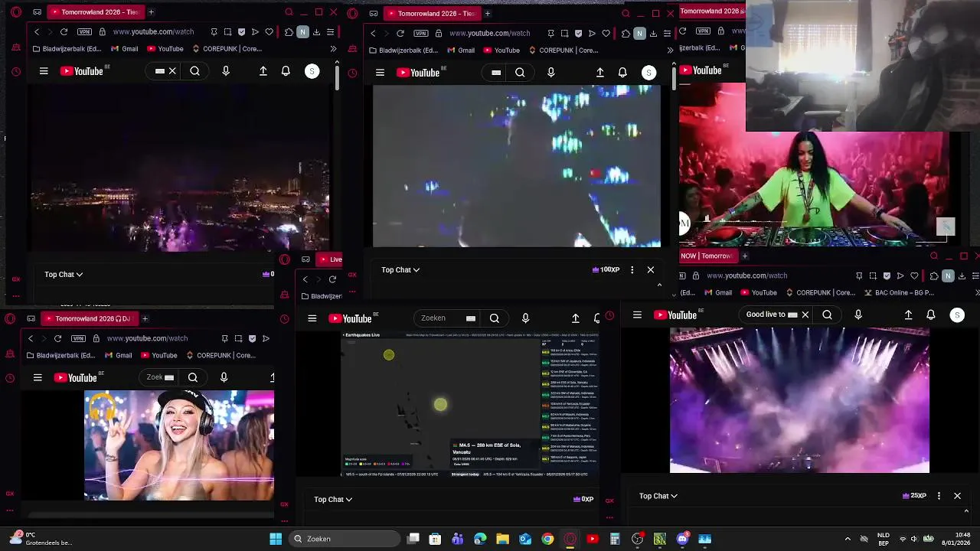This screenshot has height=551, width=980.
Task: Open YouTube guide menu in blonde DJ window
Action: [x=38, y=377]
